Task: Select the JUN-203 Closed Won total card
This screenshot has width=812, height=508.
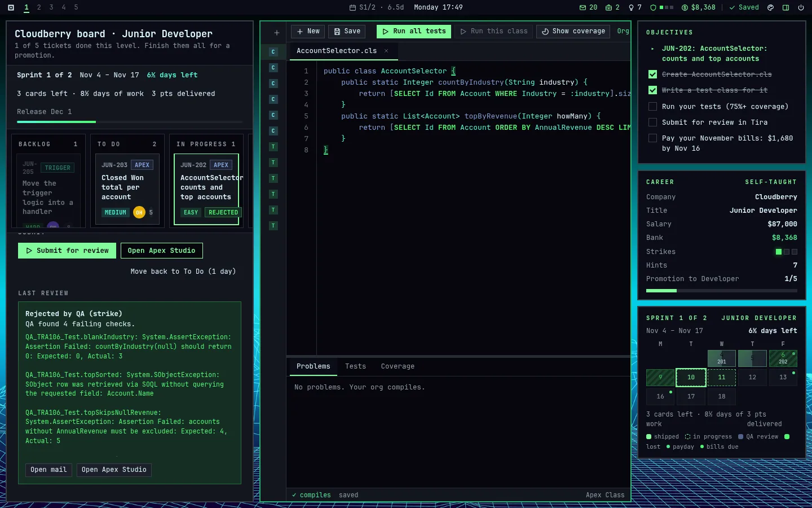Action: tap(127, 189)
